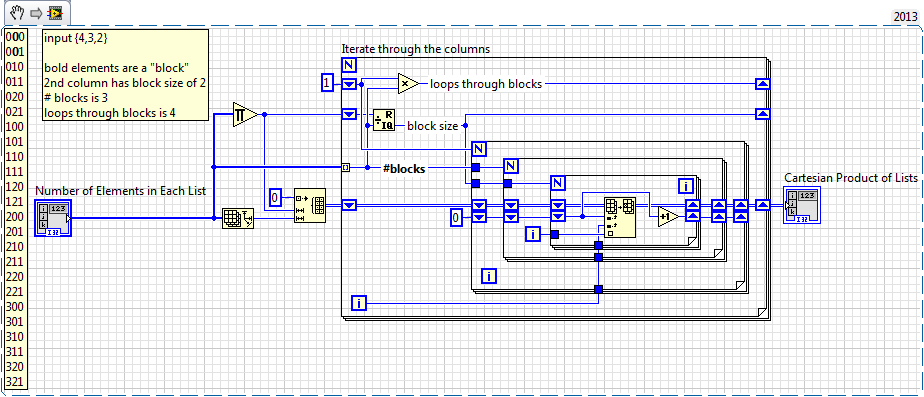Screen dimensions: 924x397
Task: Click the #blocks label
Action: point(404,168)
